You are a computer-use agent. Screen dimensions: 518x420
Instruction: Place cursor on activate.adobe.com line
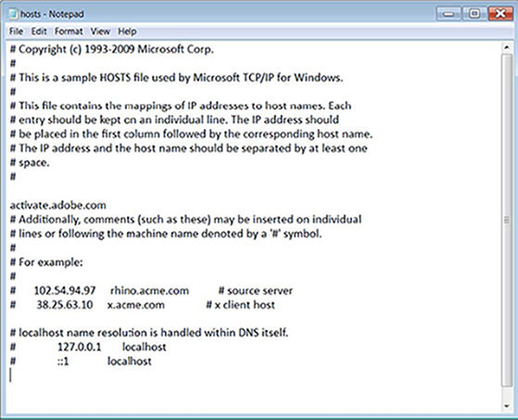point(57,205)
